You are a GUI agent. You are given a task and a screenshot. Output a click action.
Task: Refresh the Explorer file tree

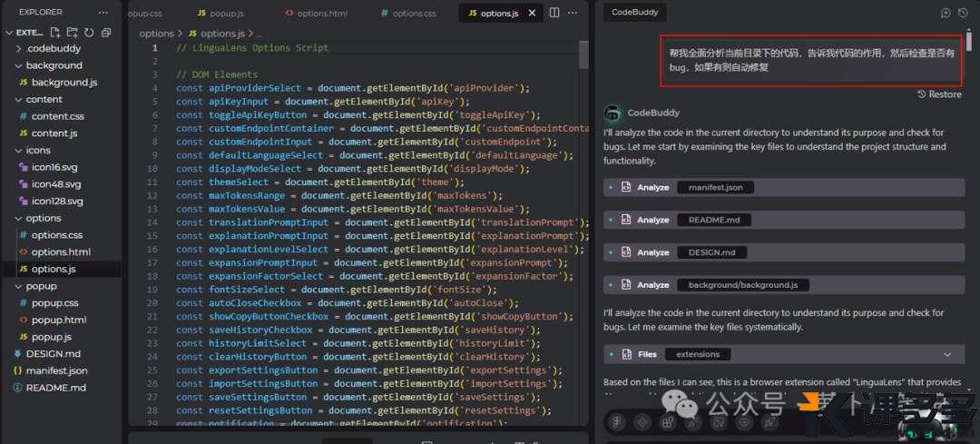[x=89, y=33]
